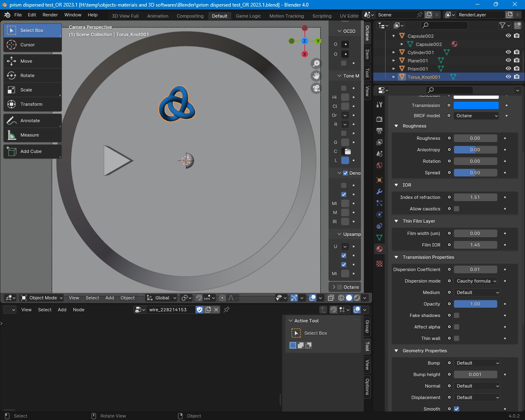Image resolution: width=525 pixels, height=420 pixels.
Task: Select the Move tool
Action: 32,61
